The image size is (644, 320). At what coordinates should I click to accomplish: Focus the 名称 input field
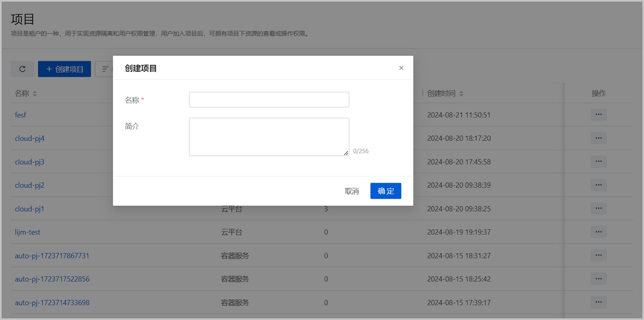click(269, 100)
